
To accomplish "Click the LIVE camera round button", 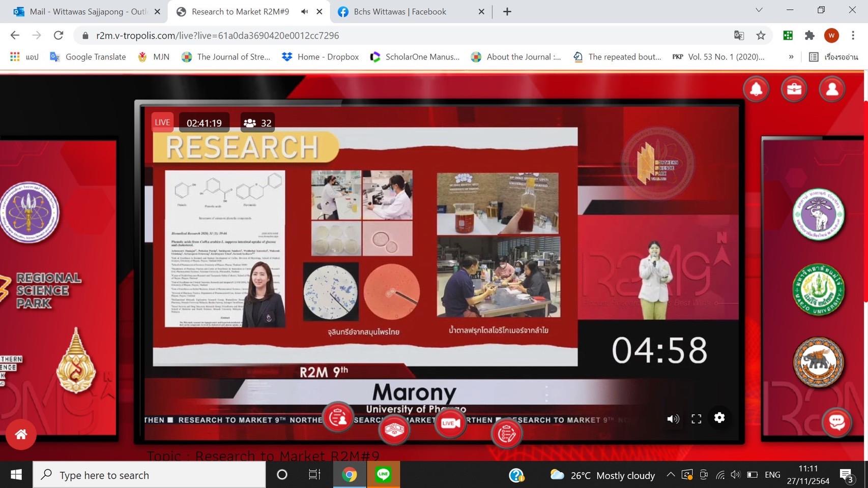I will pyautogui.click(x=450, y=423).
